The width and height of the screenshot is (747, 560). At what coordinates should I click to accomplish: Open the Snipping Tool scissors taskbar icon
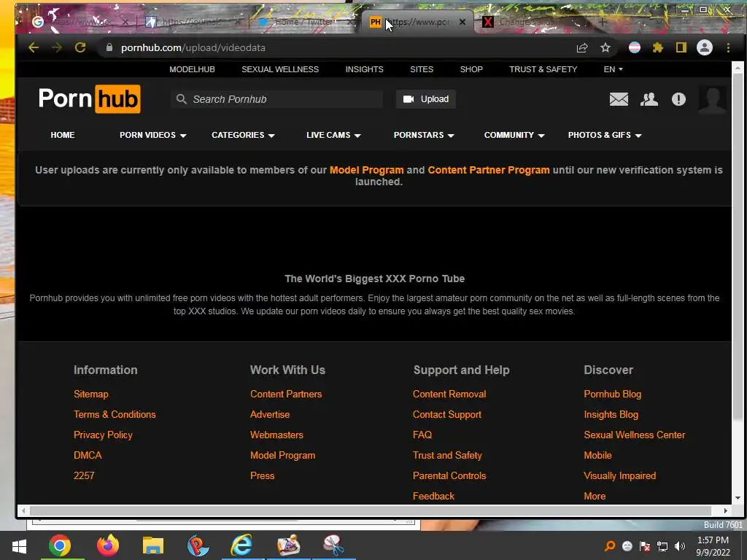(333, 545)
